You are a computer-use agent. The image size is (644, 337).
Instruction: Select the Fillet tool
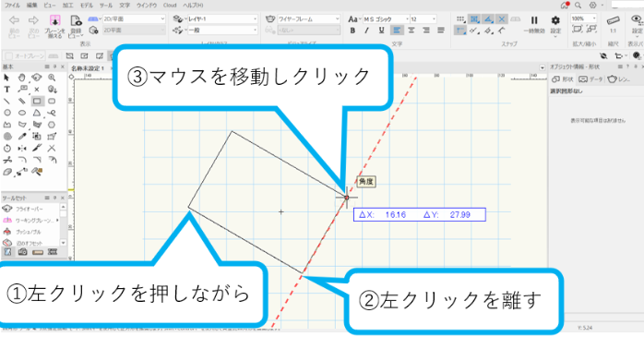[x=22, y=161]
